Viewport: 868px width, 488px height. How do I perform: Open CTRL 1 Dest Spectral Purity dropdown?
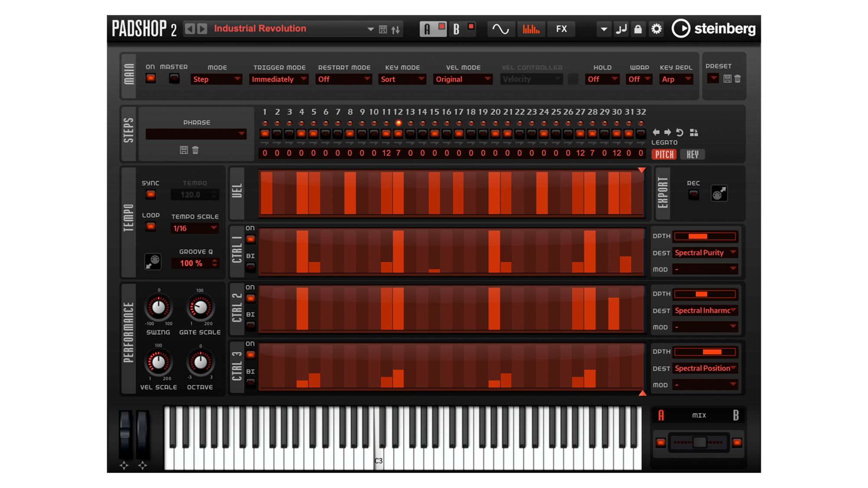(705, 253)
